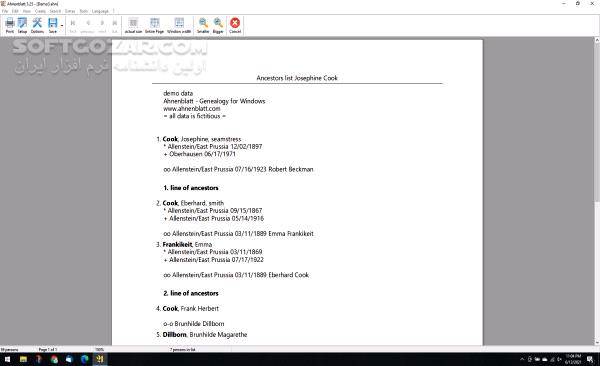Click the www.ahnenblatt.com text line
The height and width of the screenshot is (366, 600).
192,109
